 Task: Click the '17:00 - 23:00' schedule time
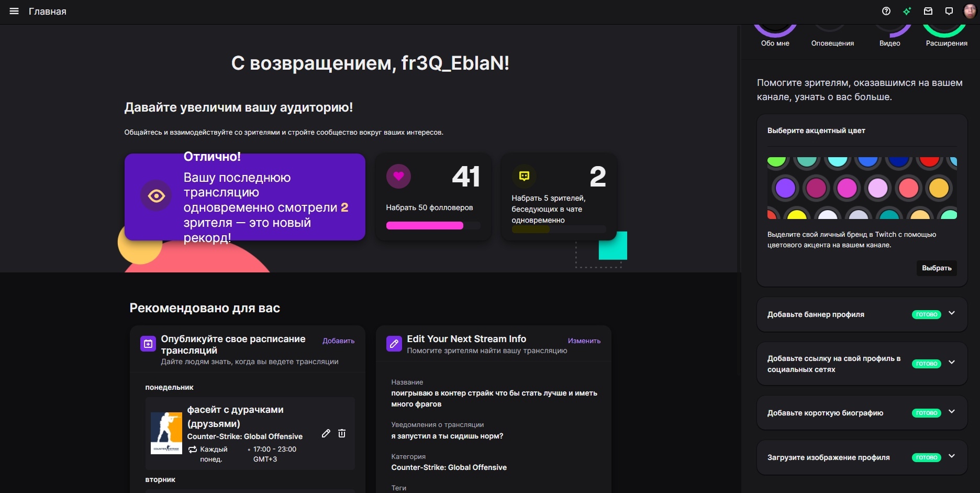275,449
